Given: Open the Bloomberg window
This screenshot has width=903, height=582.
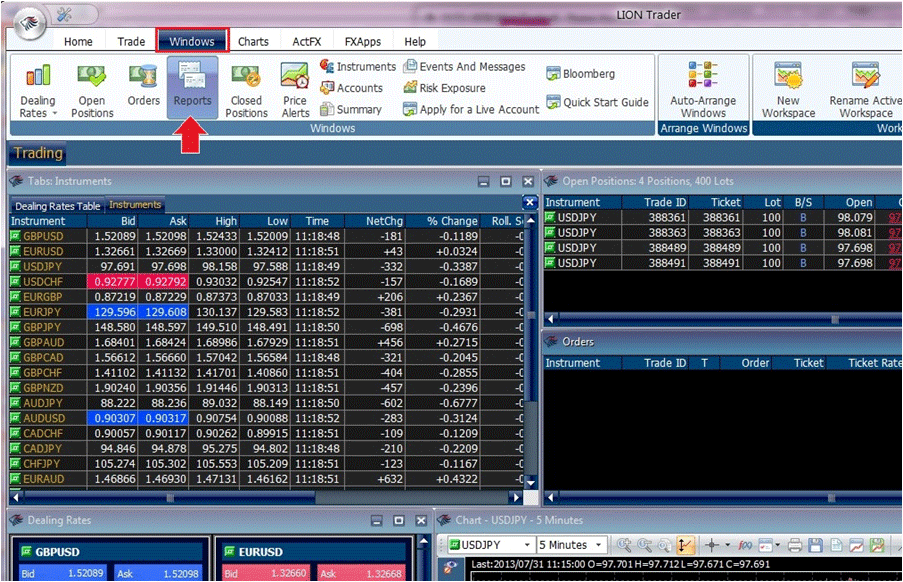Looking at the screenshot, I should [580, 74].
